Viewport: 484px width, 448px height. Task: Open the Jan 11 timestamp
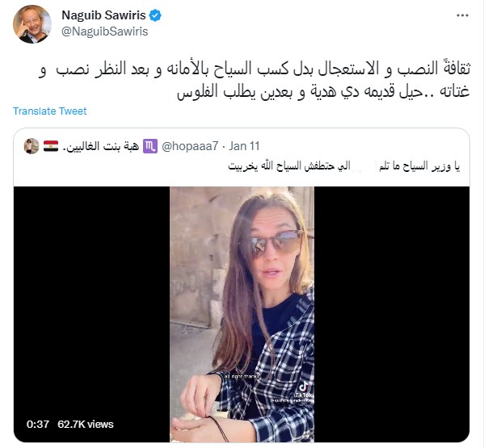point(244,146)
